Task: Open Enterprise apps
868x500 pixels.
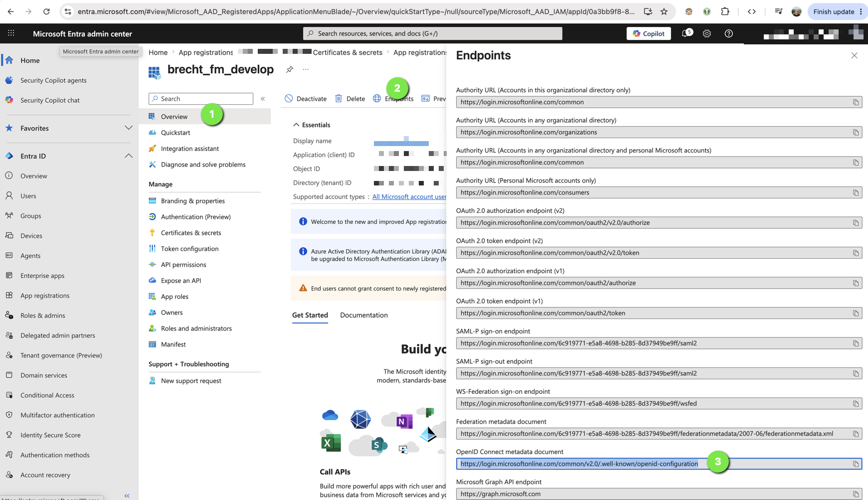Action: (x=42, y=276)
